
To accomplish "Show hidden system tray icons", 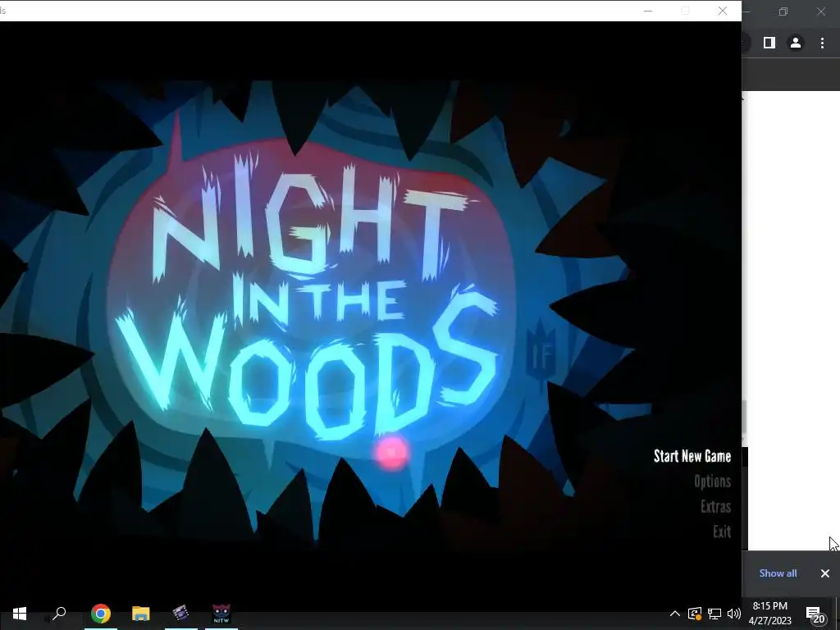I will click(x=675, y=614).
